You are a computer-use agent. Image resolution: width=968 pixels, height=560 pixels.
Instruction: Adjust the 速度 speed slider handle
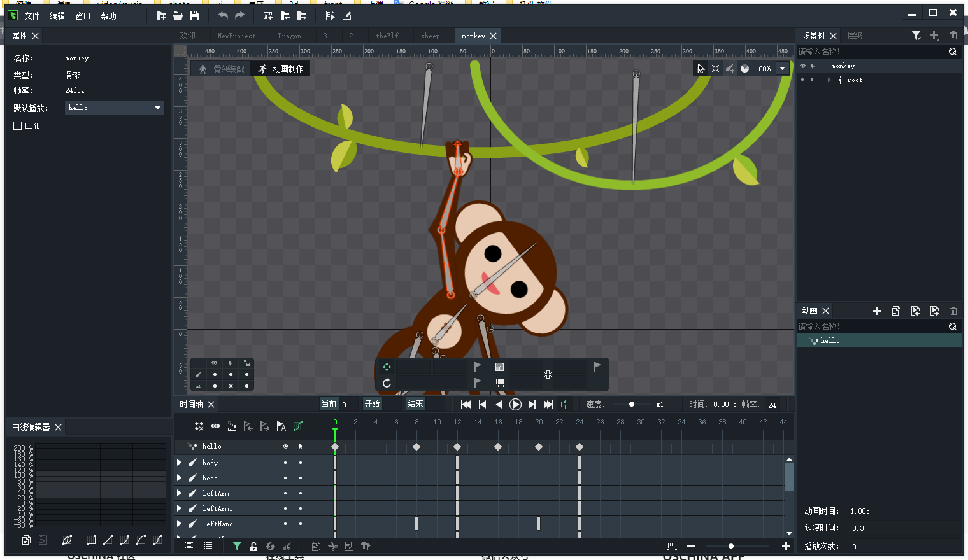coord(631,404)
